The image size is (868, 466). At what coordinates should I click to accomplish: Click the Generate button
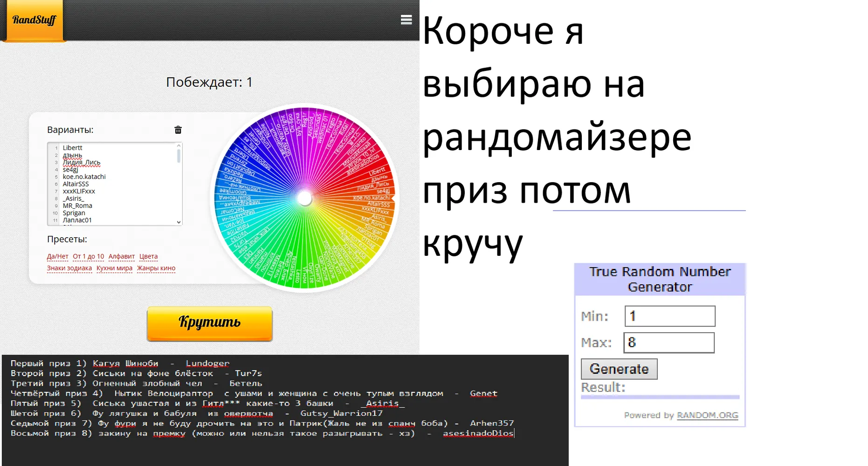(619, 369)
